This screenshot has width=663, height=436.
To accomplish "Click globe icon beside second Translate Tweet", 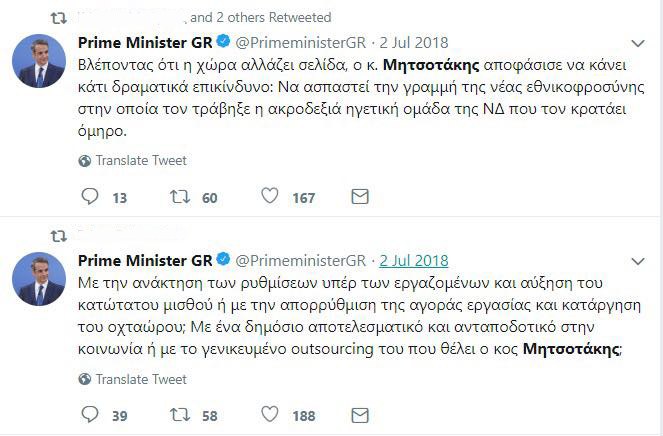I will click(x=84, y=379).
